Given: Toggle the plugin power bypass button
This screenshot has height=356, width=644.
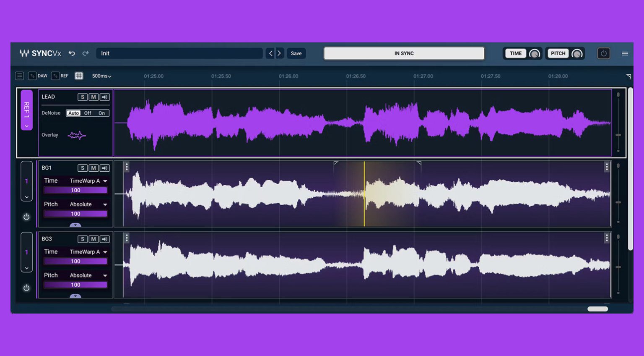Looking at the screenshot, I should tap(603, 53).
